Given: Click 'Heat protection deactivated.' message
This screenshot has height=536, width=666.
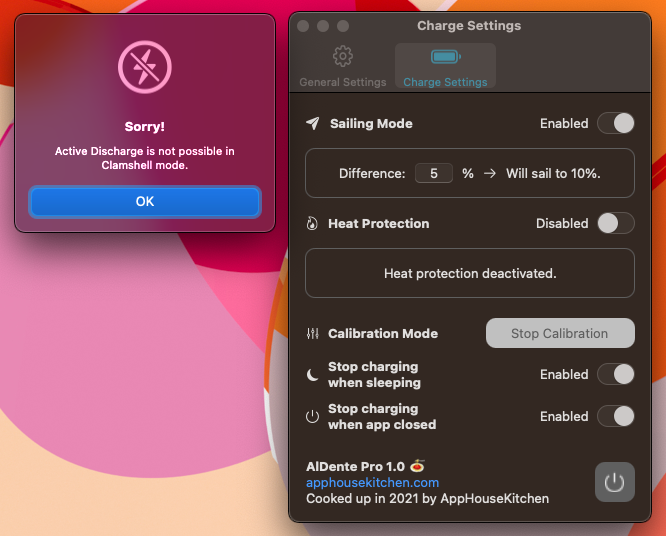Looking at the screenshot, I should 470,273.
